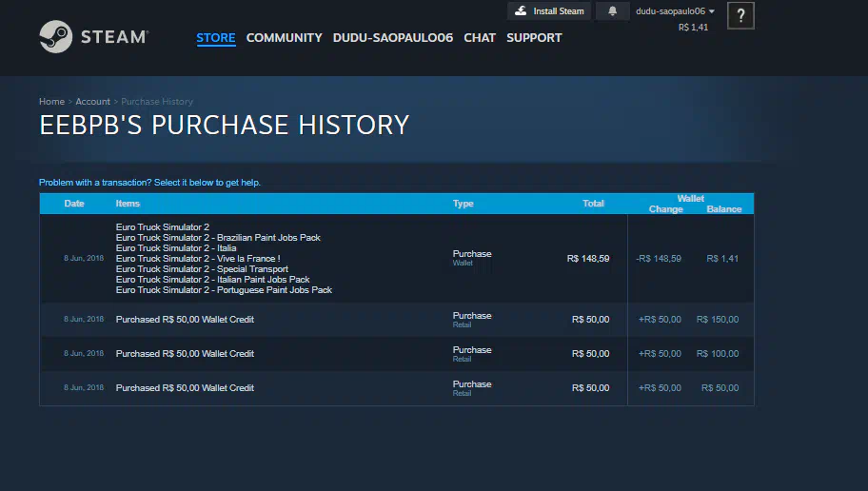This screenshot has height=491, width=868.
Task: Click the Purchase History breadcrumb text
Action: pos(157,101)
